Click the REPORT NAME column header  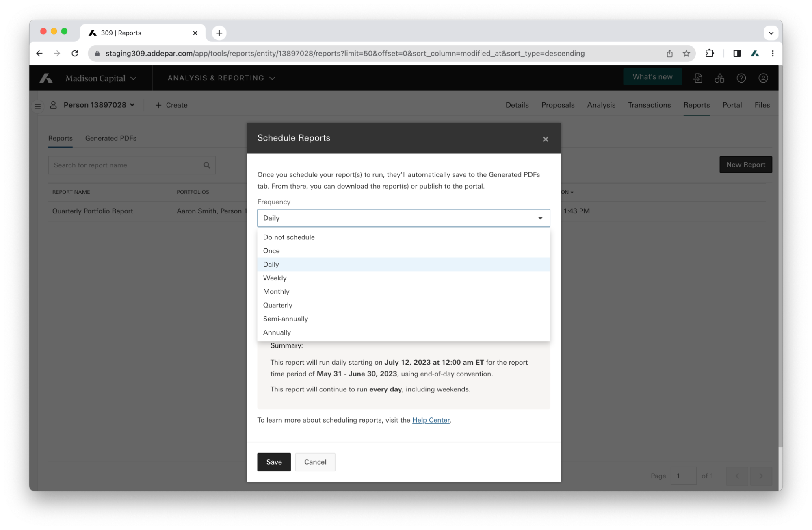71,192
